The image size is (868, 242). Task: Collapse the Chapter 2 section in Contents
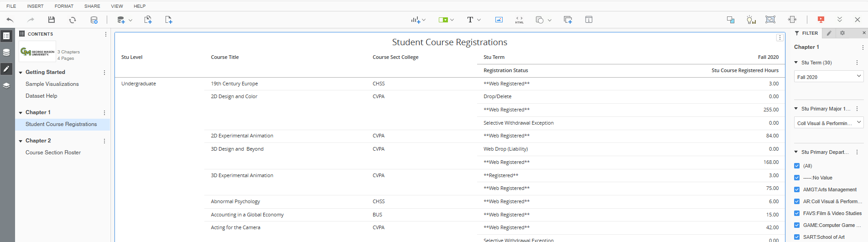21,141
